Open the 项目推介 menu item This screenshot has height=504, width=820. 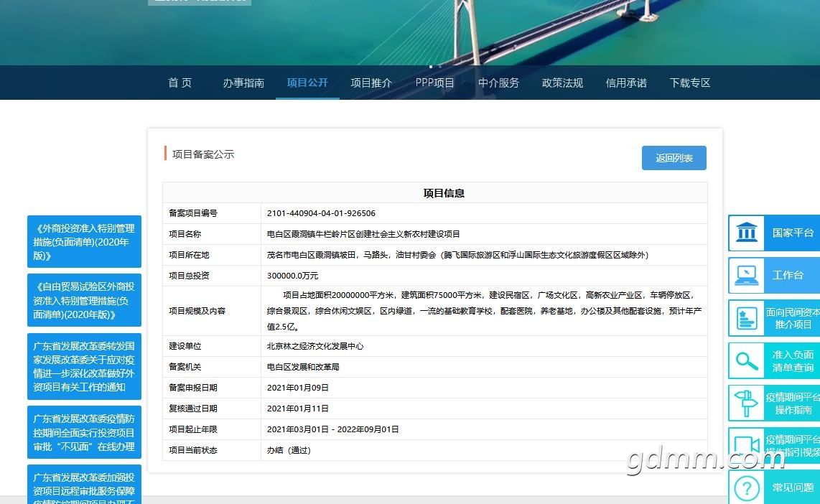[x=371, y=83]
